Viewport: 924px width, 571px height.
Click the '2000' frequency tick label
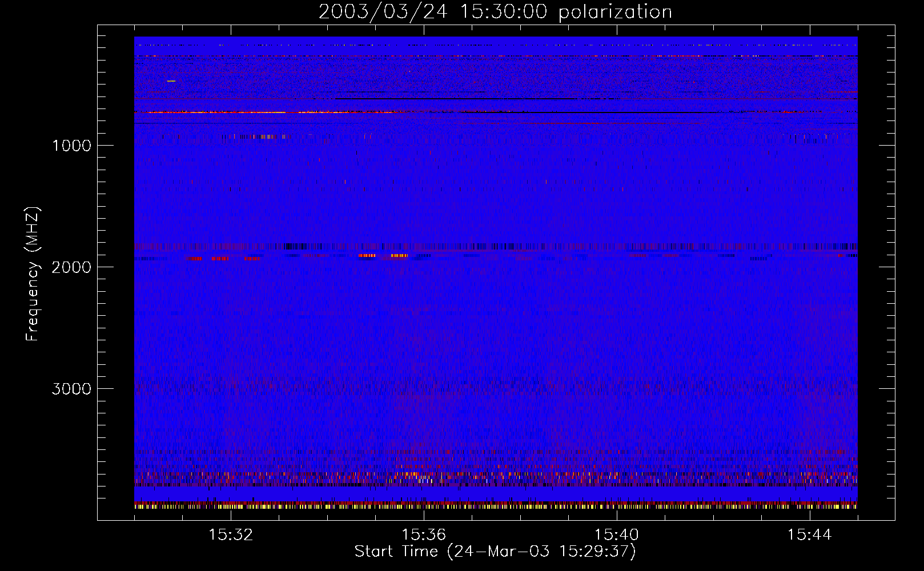coord(71,267)
